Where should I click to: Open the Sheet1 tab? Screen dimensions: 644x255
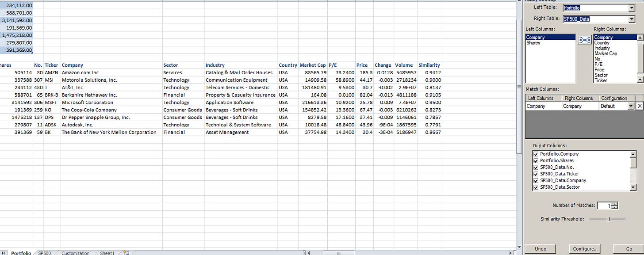[x=107, y=253]
